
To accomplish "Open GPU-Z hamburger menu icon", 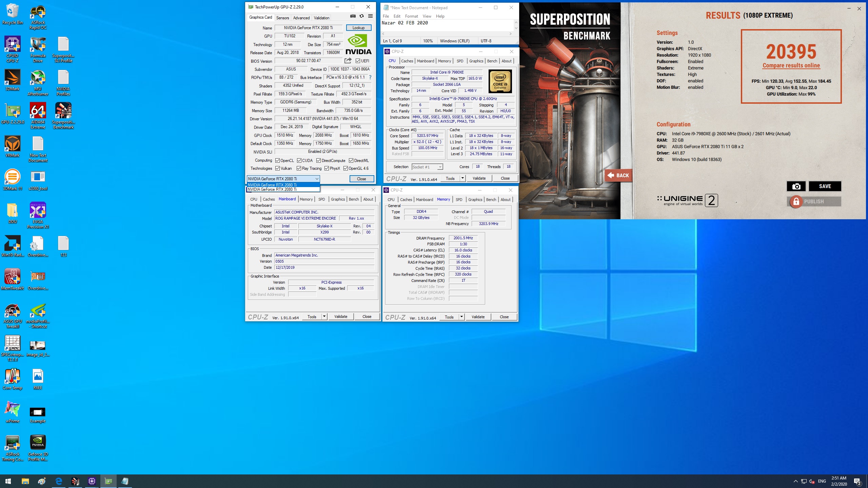I will coord(370,16).
